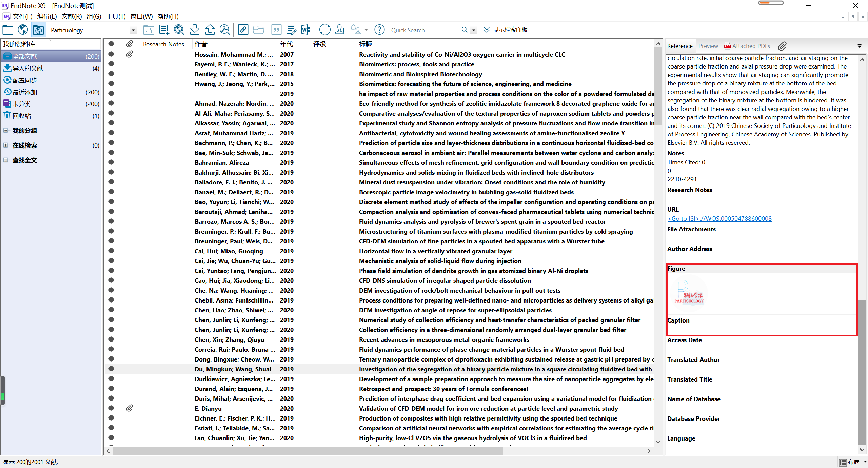This screenshot has width=868, height=468.
Task: Click the Format Bibliography icon
Action: point(291,30)
